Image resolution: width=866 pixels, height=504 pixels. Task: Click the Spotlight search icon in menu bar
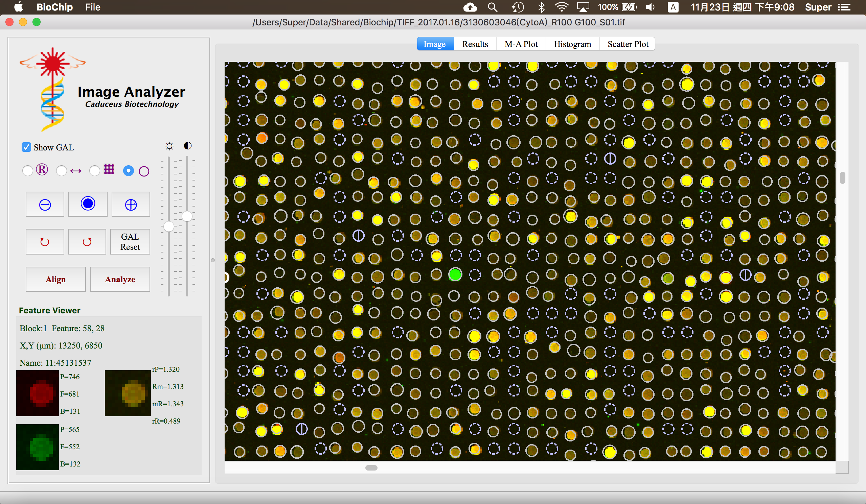[492, 7]
